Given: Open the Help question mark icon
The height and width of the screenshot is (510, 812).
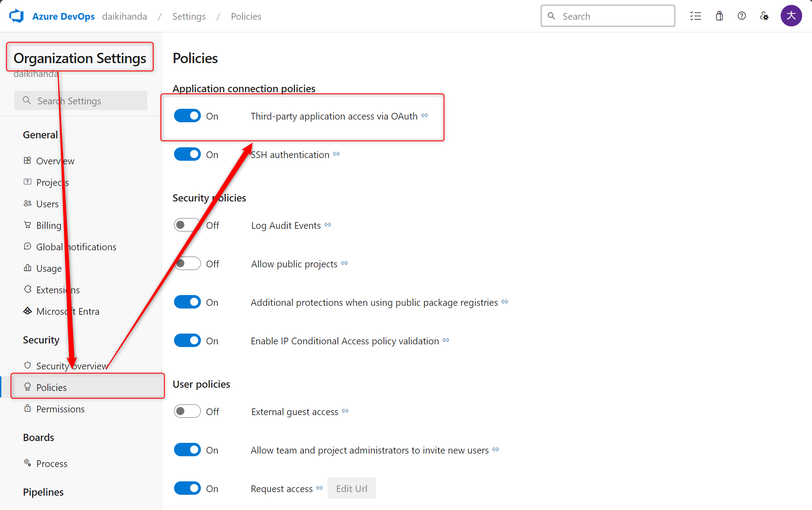Looking at the screenshot, I should 742,16.
